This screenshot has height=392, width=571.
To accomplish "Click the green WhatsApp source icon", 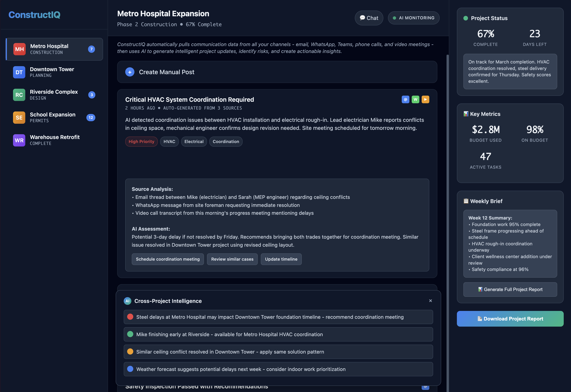I will tap(415, 99).
